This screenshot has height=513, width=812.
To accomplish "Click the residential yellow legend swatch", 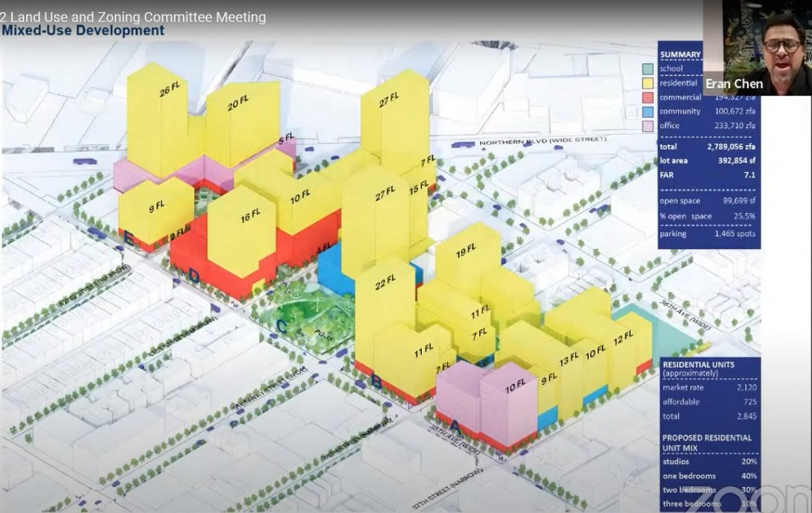I will 647,83.
